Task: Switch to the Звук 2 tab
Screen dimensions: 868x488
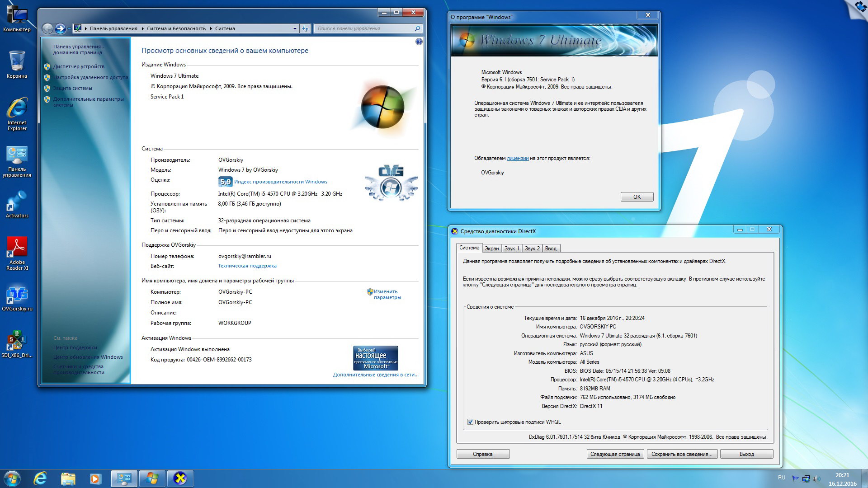Action: click(532, 249)
